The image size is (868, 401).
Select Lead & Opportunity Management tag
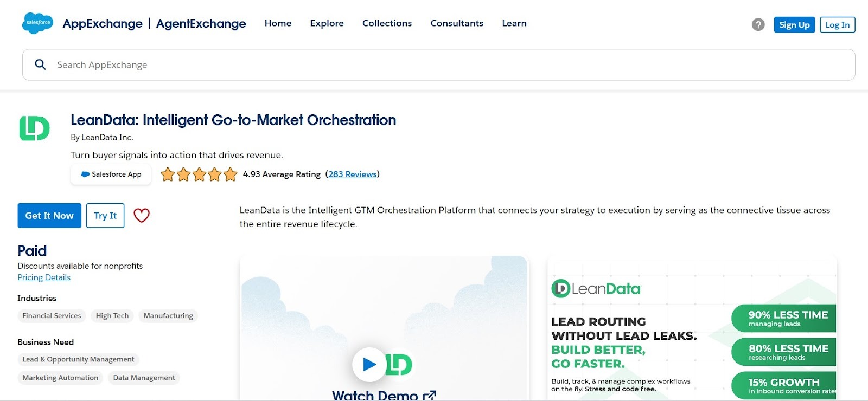pos(78,359)
